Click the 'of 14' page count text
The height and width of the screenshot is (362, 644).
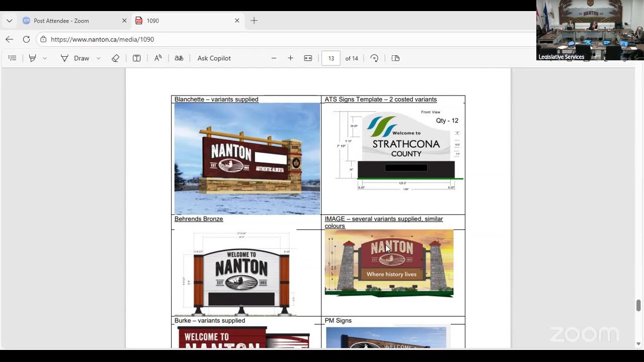click(352, 58)
